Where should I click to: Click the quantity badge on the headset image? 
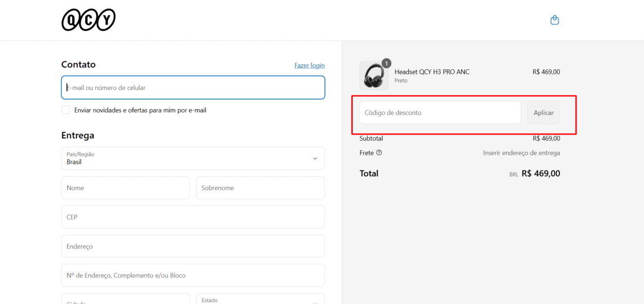(386, 63)
